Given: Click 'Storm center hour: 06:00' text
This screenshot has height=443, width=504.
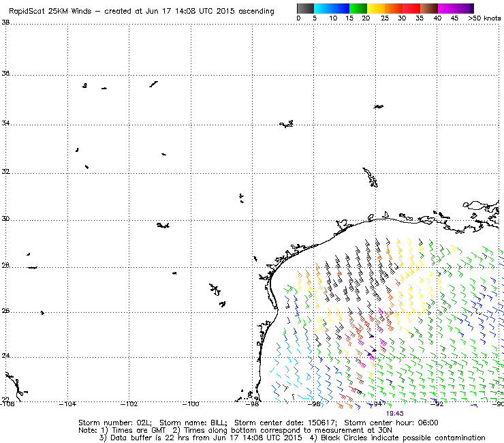Looking at the screenshot, I should click(x=391, y=423).
